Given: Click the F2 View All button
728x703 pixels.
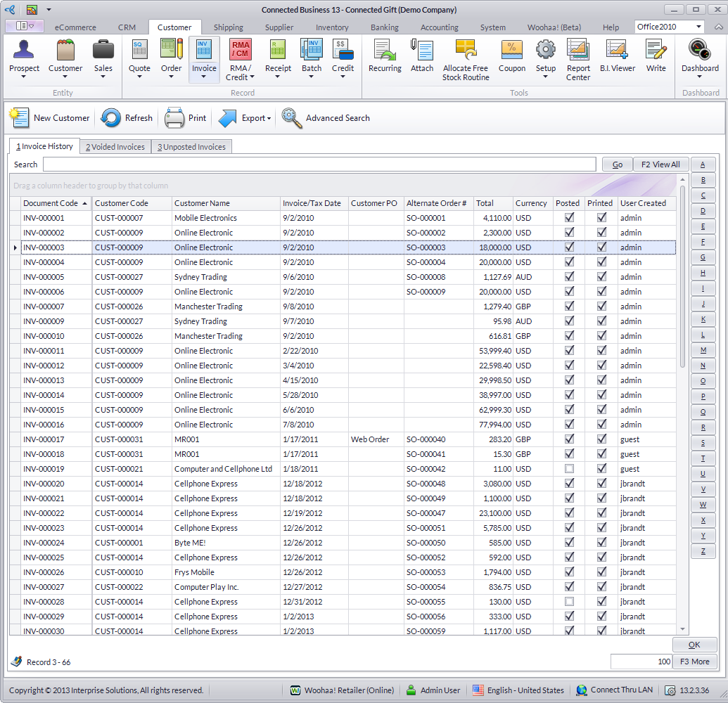Looking at the screenshot, I should pos(660,165).
